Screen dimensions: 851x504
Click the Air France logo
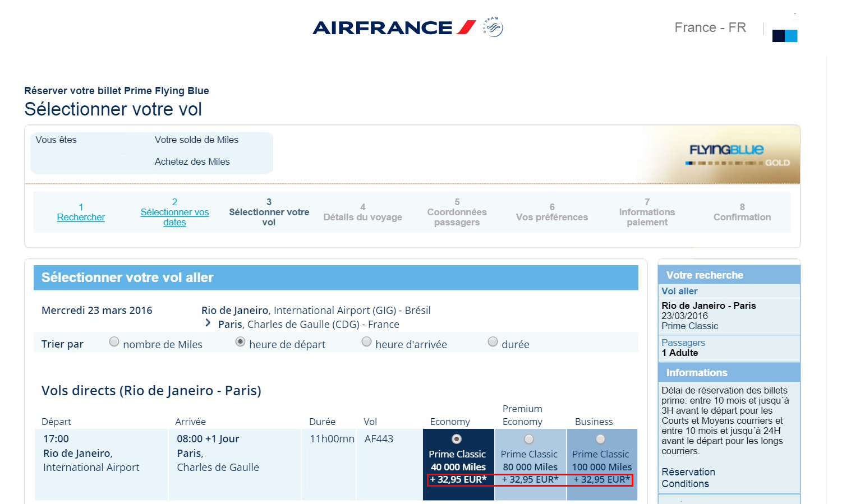click(394, 27)
